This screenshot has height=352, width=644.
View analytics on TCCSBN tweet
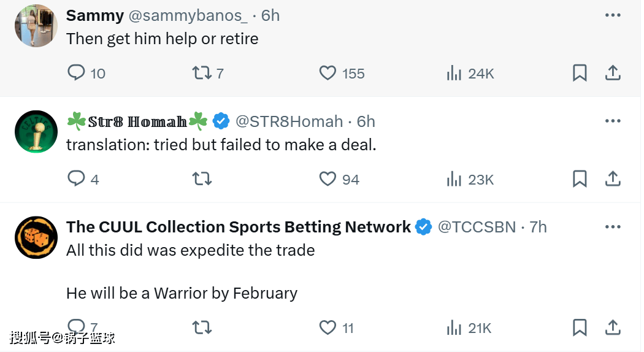click(x=454, y=328)
